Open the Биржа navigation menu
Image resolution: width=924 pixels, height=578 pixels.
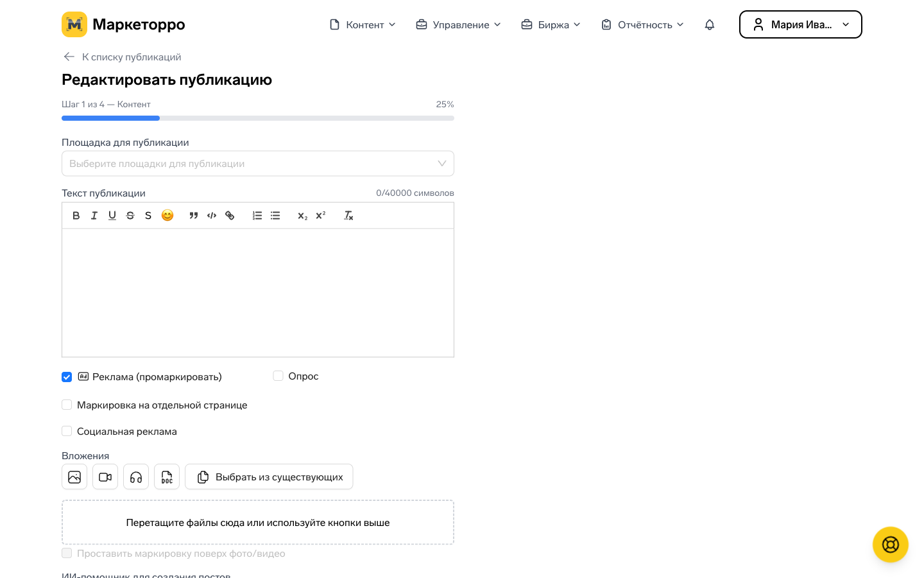pos(551,25)
